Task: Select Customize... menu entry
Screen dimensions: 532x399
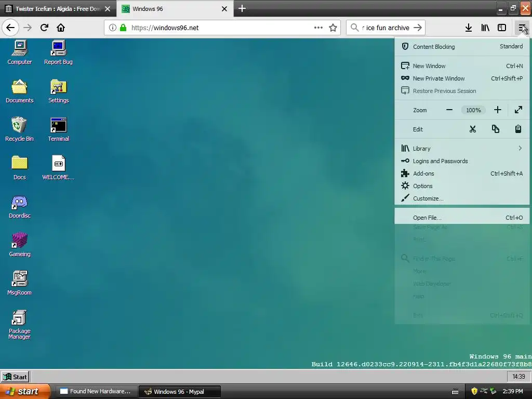Action: click(x=462, y=198)
